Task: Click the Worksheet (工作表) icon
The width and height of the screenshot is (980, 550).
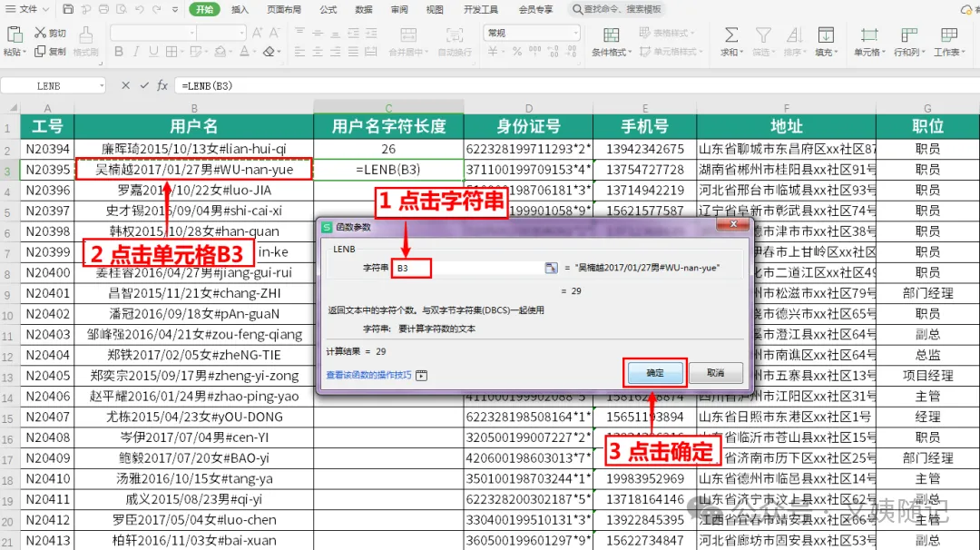Action: 949,35
